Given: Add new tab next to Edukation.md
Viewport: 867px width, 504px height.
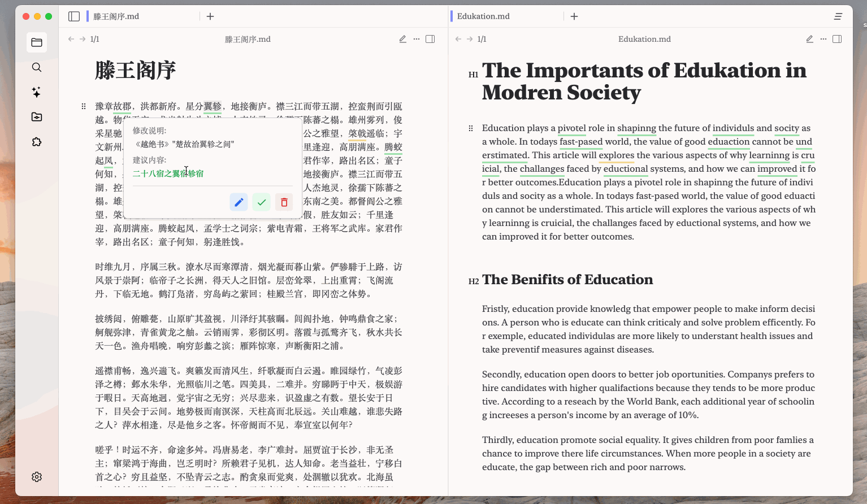Looking at the screenshot, I should pyautogui.click(x=574, y=16).
